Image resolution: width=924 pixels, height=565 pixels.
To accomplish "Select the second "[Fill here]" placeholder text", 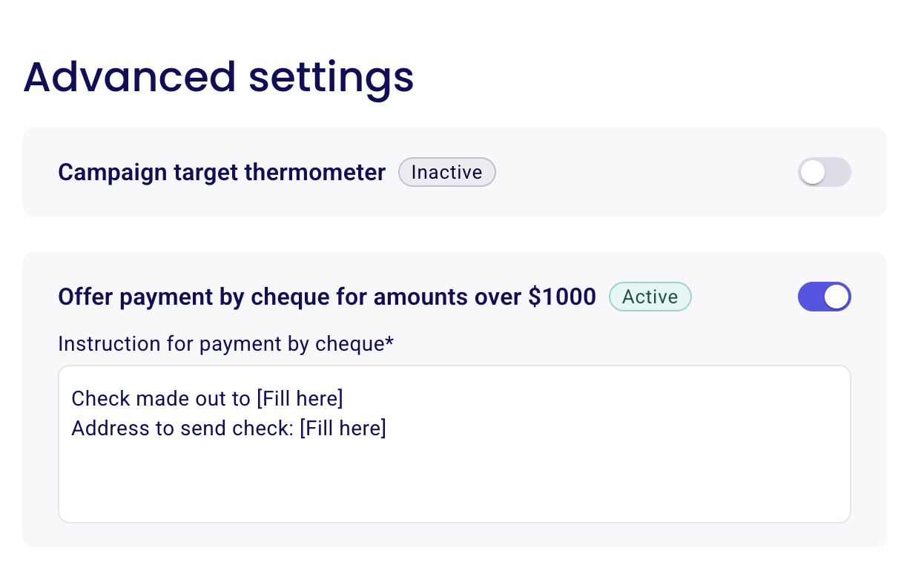I will click(343, 428).
